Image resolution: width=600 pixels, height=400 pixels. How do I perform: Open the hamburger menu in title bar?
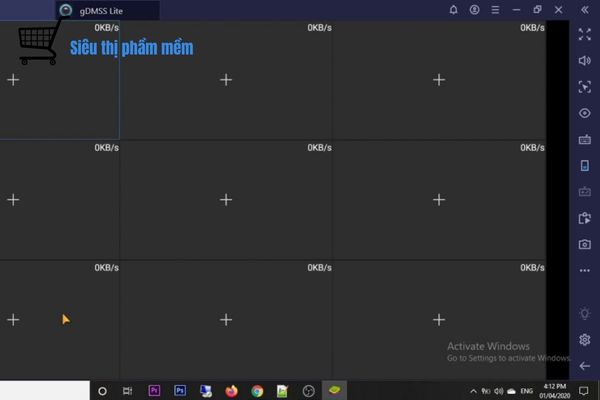[x=495, y=10]
